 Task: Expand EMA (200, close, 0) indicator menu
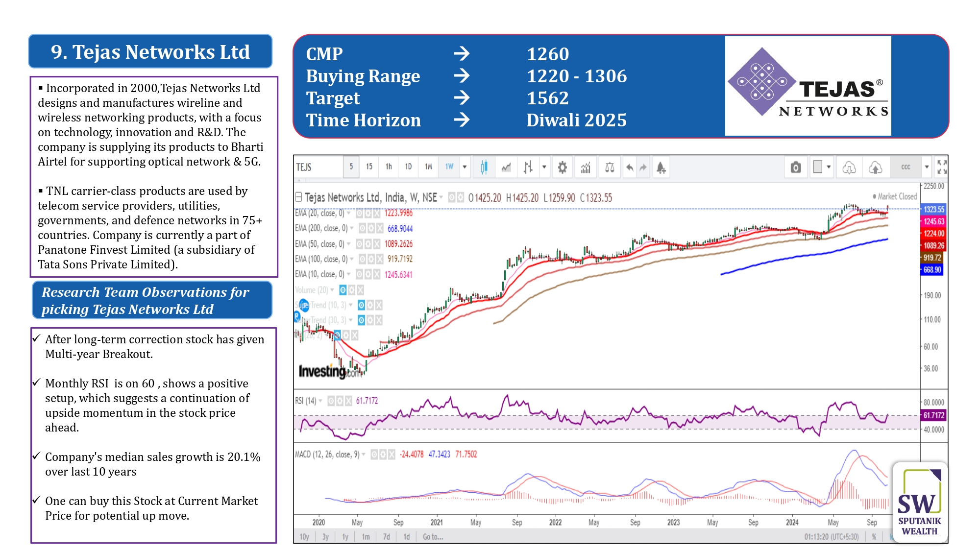click(x=352, y=228)
